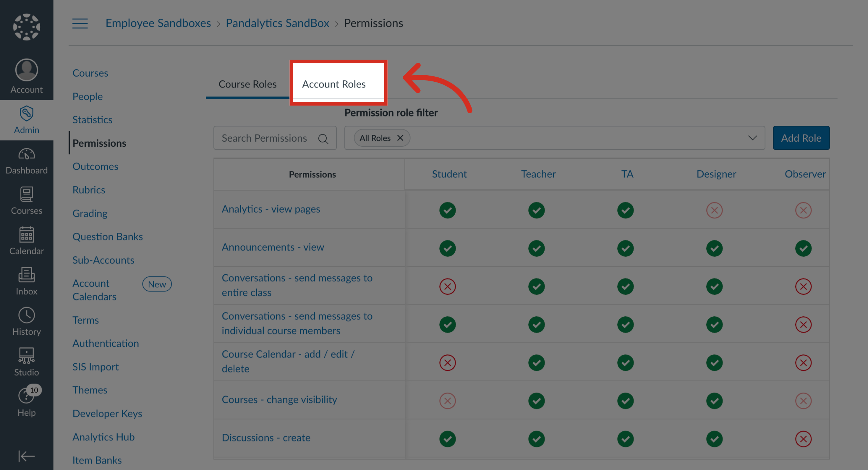Screen dimensions: 868x470
Task: Open the permission role filter dropdown
Action: click(753, 138)
